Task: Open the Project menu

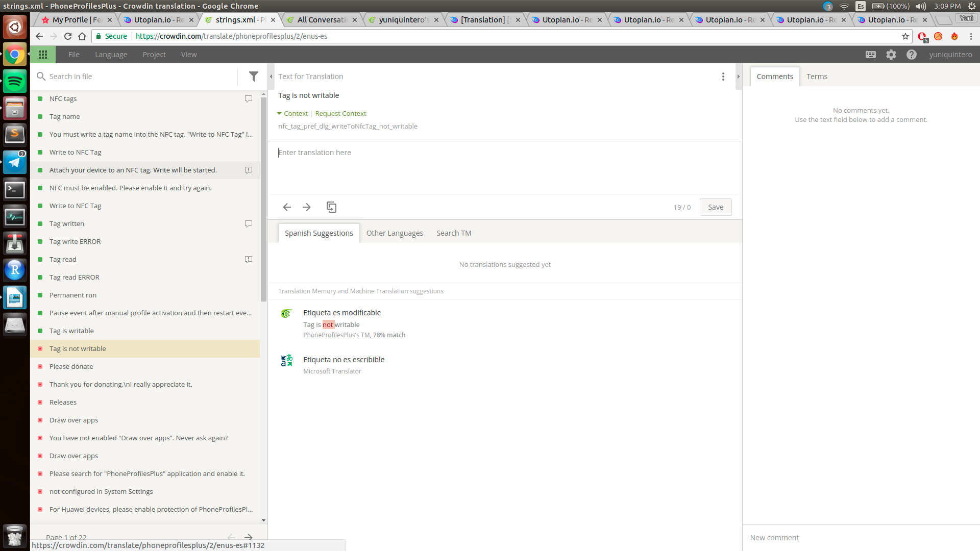Action: 154,55
